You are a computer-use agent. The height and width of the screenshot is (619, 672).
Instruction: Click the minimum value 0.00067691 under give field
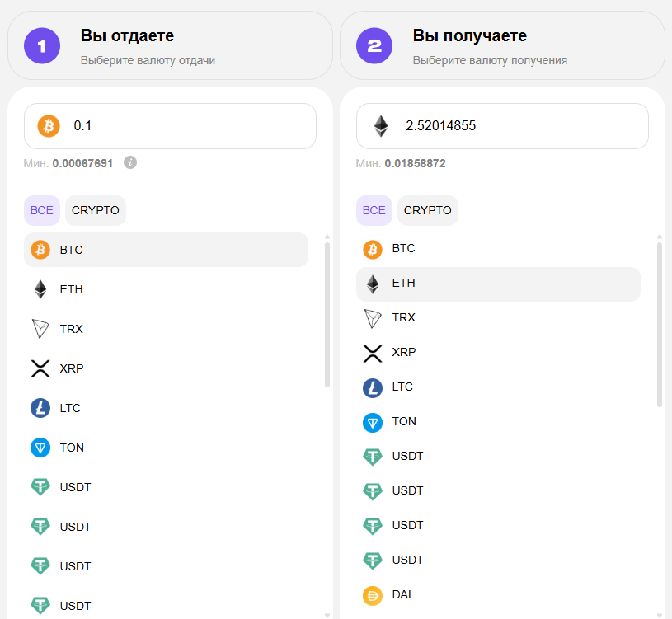[82, 163]
